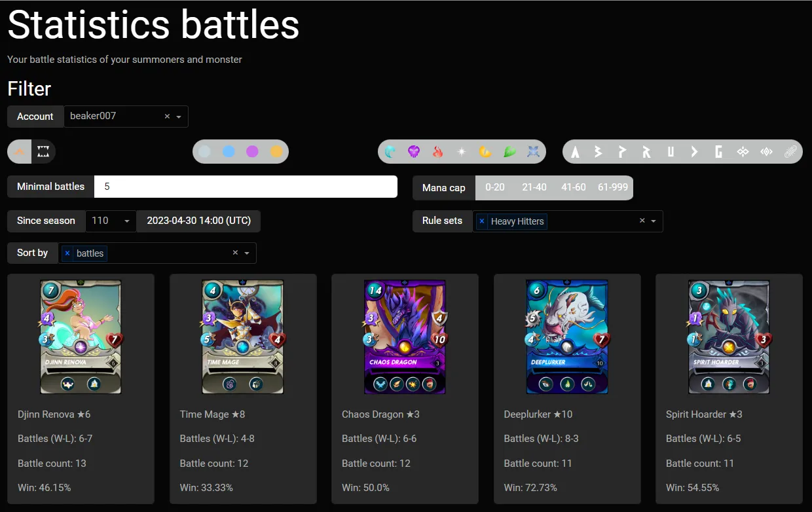Click the Chaos Dragon card image
812x512 pixels.
(x=405, y=337)
